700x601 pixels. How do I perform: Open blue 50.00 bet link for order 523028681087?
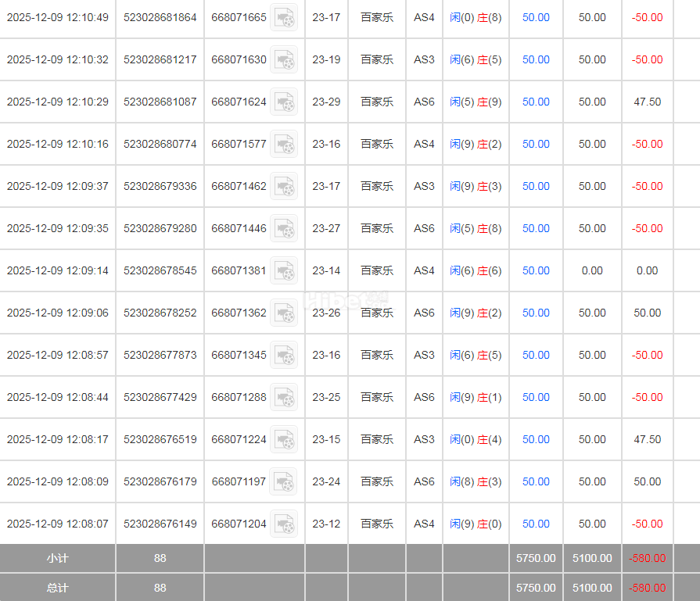pos(536,102)
